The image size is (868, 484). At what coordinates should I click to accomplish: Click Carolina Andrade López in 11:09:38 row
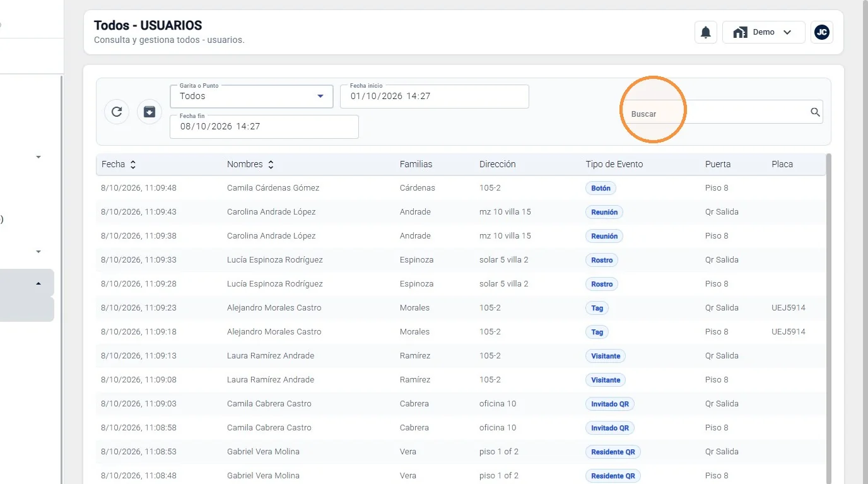271,236
